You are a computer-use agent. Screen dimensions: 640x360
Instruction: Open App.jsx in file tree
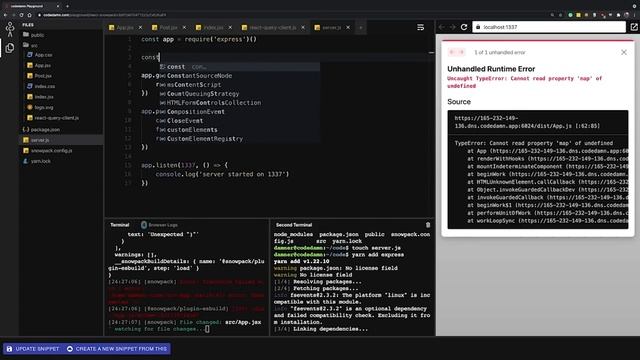pos(39,65)
